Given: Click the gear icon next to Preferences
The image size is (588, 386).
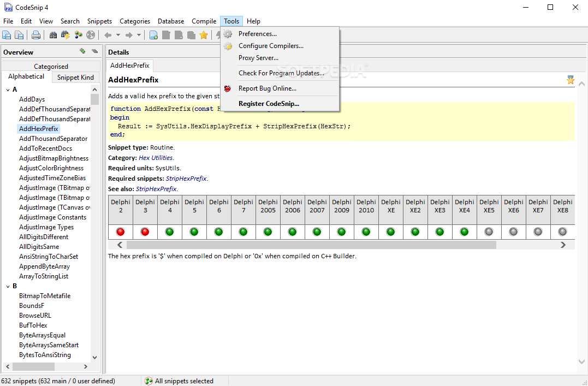Looking at the screenshot, I should [x=228, y=34].
